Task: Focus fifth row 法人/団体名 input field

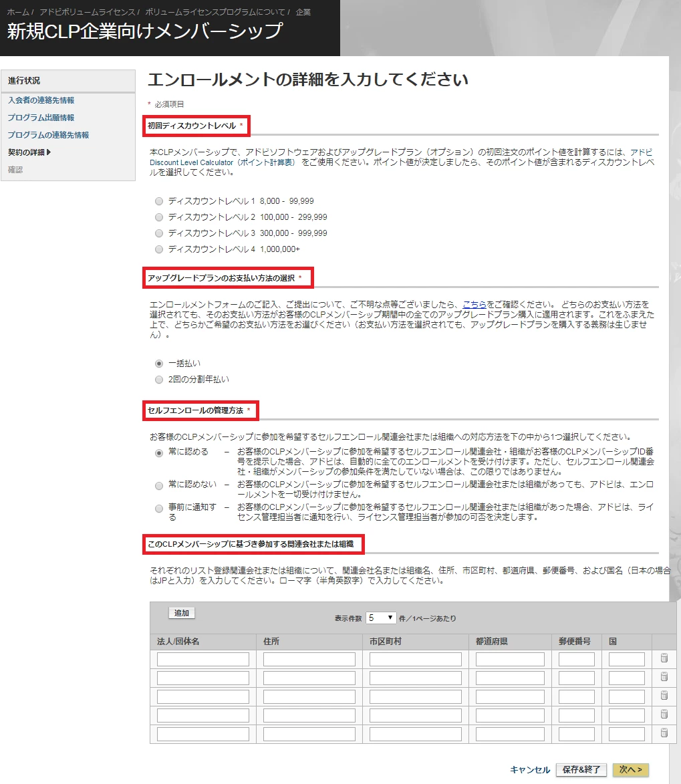Action: 203,734
